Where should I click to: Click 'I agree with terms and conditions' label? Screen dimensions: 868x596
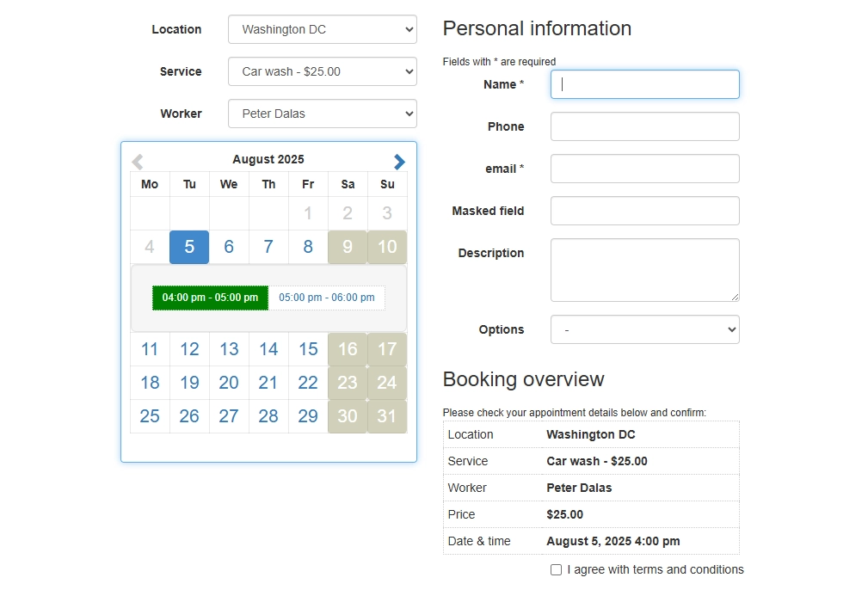(656, 569)
